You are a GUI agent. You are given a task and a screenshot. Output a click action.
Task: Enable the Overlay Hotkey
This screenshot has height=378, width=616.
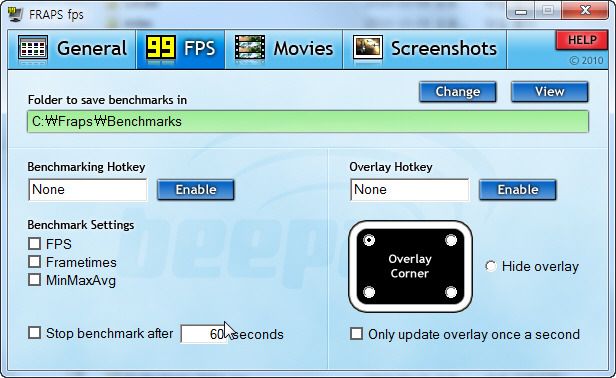(x=518, y=190)
